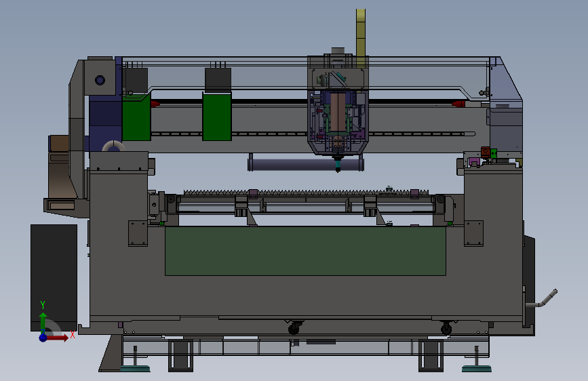Select the sawtooth worktable support strip
588x381 pixels.
click(306, 193)
